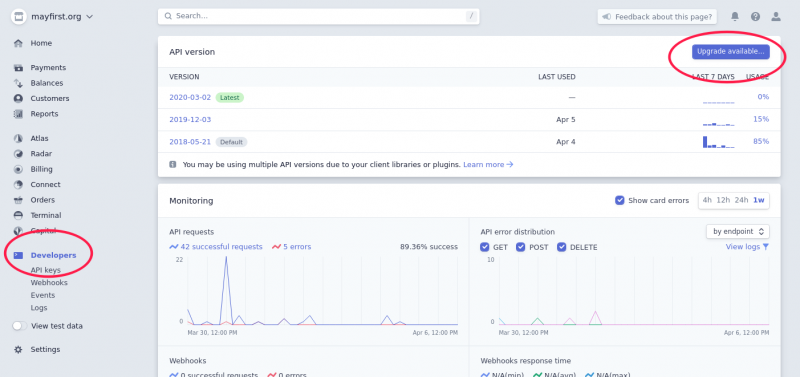Click the 0% usage value

coord(763,97)
